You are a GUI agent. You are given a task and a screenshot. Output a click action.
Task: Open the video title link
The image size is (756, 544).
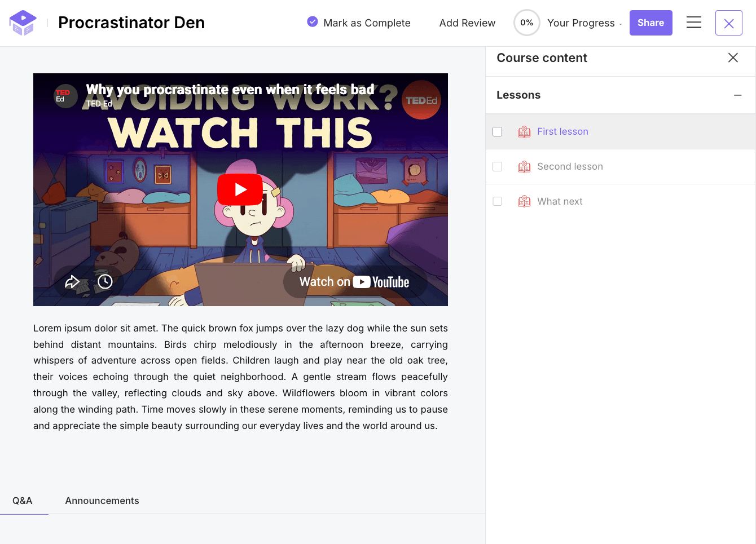tap(230, 89)
